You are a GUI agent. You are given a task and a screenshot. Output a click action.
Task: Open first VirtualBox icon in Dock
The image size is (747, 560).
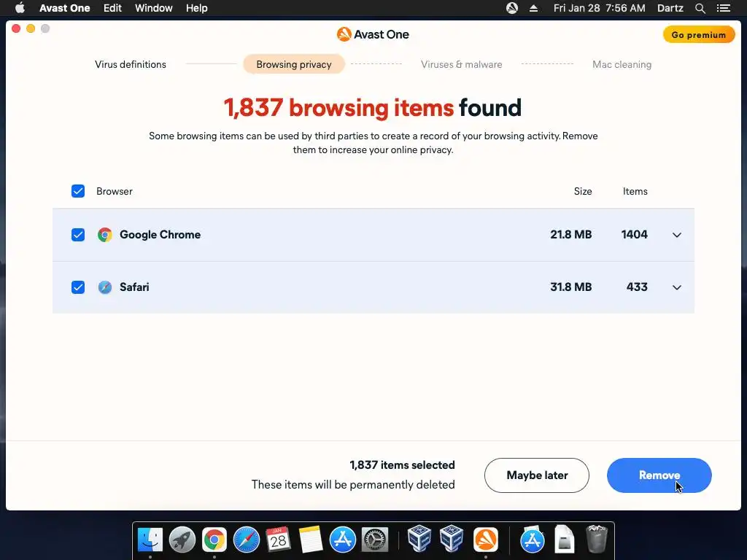pos(419,539)
